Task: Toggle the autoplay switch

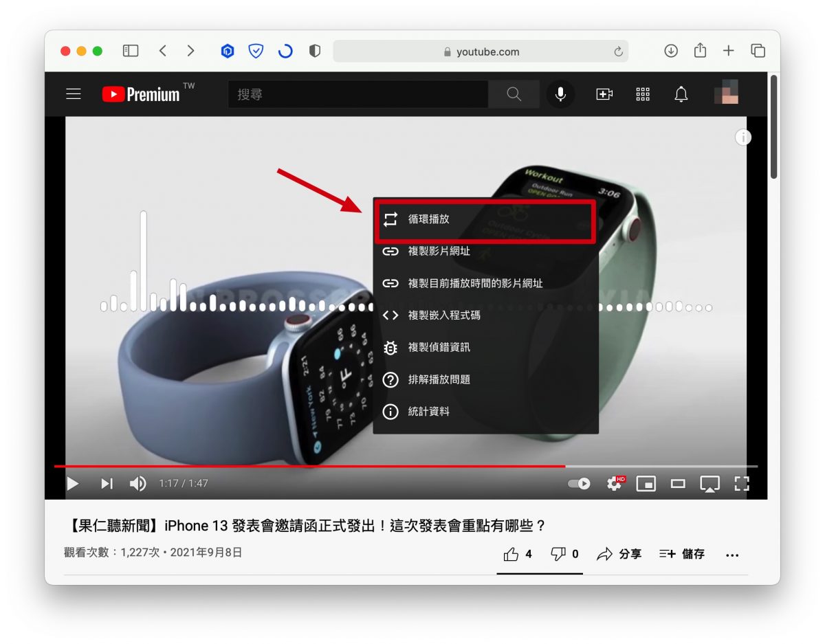Action: pyautogui.click(x=579, y=484)
